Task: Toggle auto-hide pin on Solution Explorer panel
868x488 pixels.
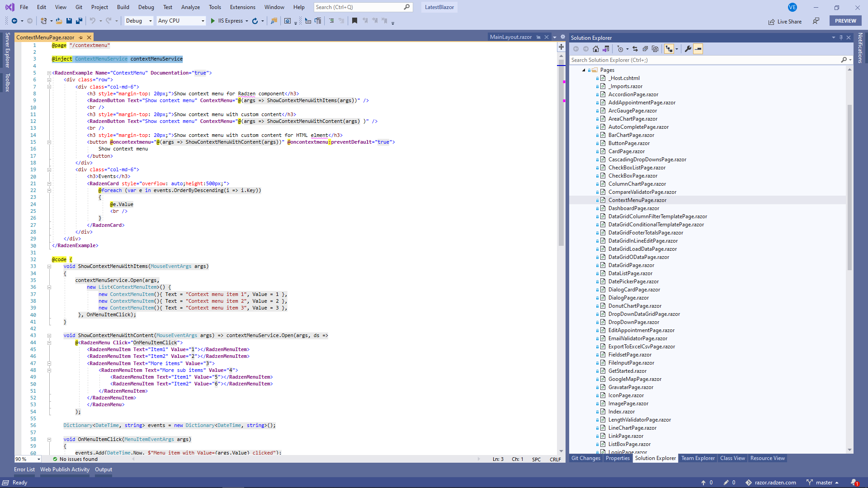Action: pos(841,38)
